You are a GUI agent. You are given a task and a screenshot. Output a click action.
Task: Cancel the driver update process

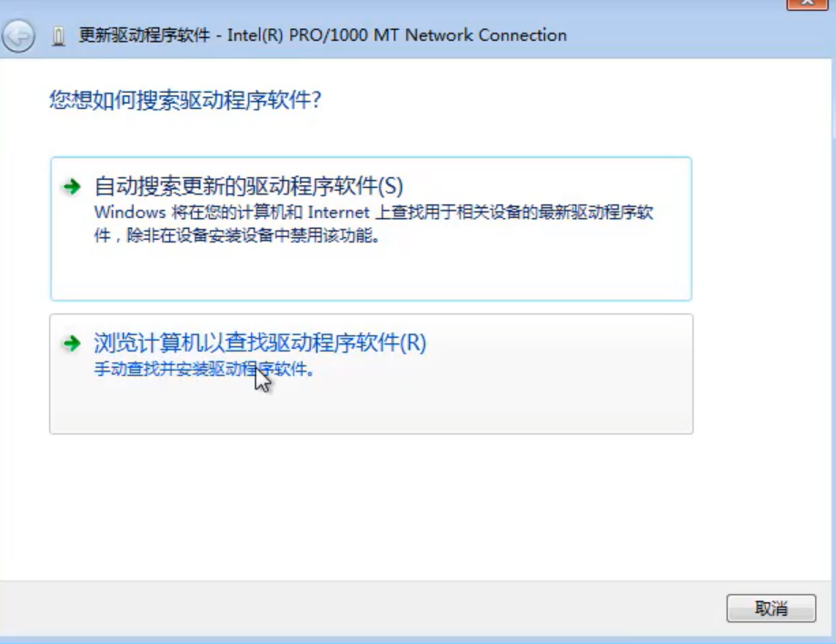click(773, 609)
